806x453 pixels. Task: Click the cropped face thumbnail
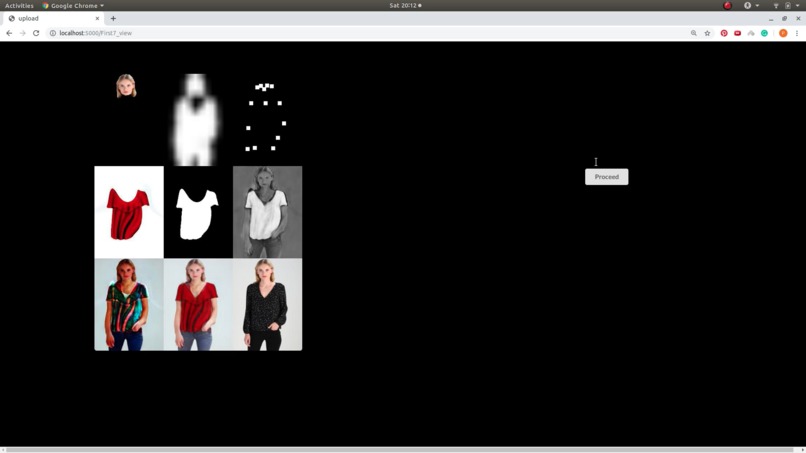[126, 86]
